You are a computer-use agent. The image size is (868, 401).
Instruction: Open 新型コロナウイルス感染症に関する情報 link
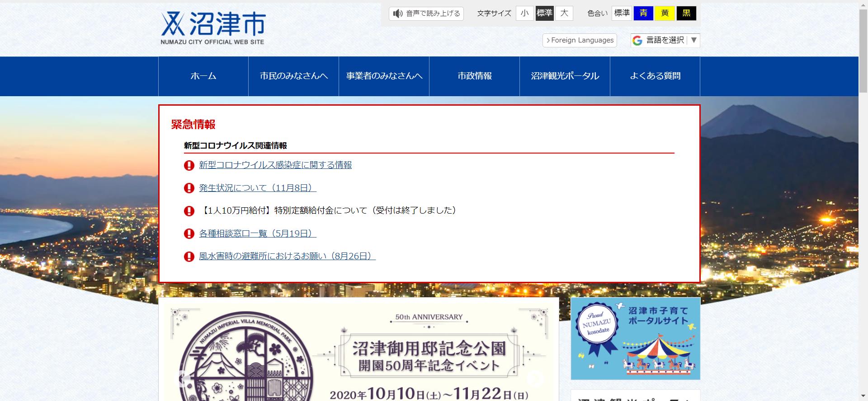[275, 165]
